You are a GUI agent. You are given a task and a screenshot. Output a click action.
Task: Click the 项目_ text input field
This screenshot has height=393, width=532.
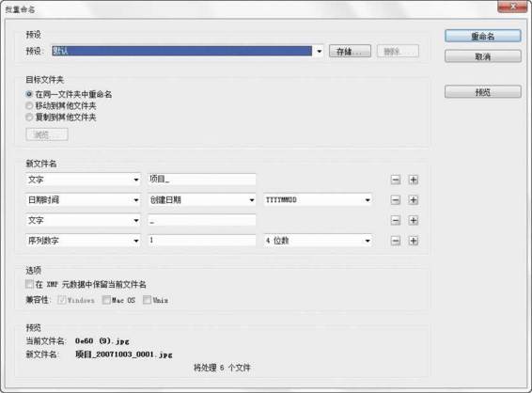(202, 180)
